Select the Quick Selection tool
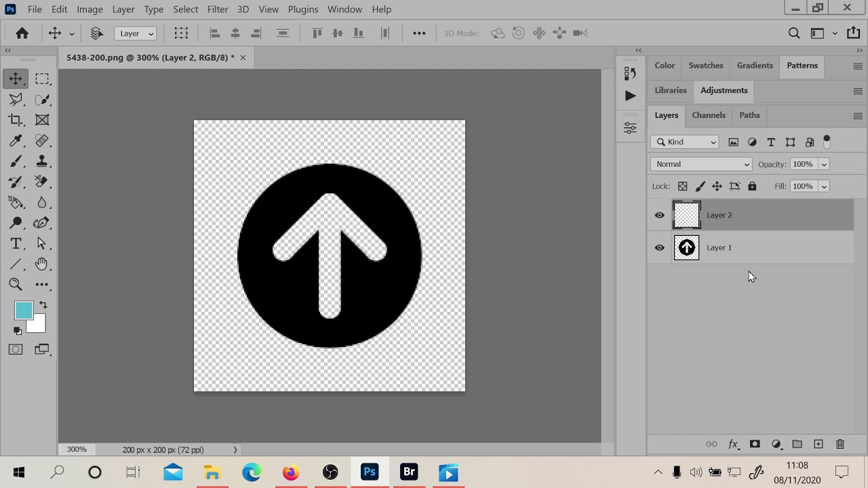 pos(42,100)
